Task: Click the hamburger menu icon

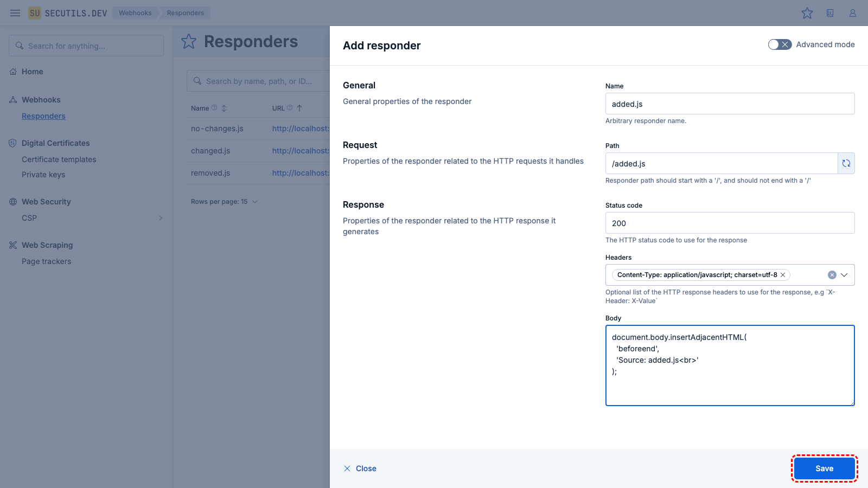Action: pos(15,13)
